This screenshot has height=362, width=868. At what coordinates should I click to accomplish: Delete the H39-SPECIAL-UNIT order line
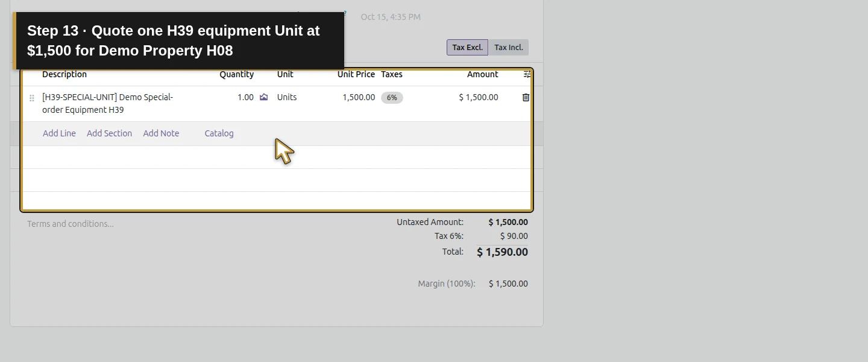click(526, 97)
